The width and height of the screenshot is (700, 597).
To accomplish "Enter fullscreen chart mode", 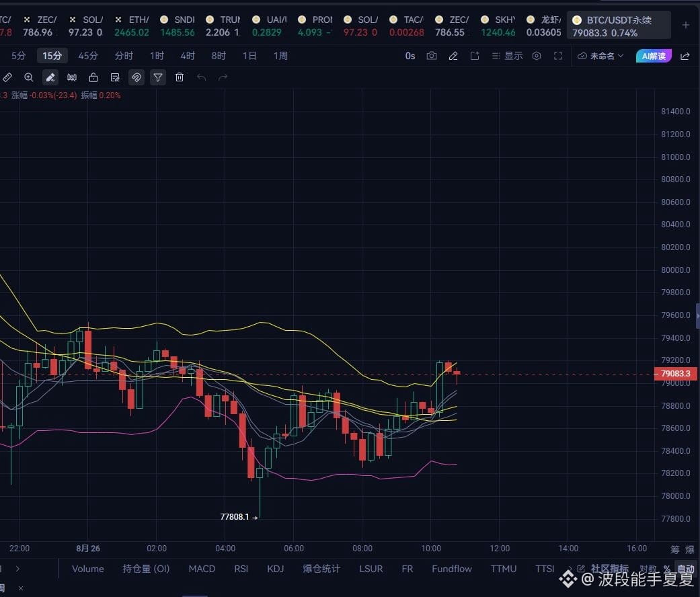I will tap(558, 56).
